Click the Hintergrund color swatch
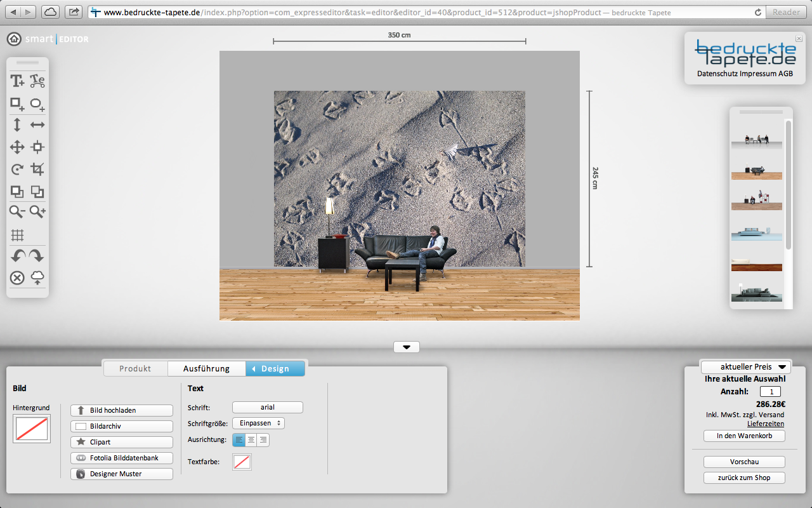This screenshot has width=812, height=508. pyautogui.click(x=32, y=429)
